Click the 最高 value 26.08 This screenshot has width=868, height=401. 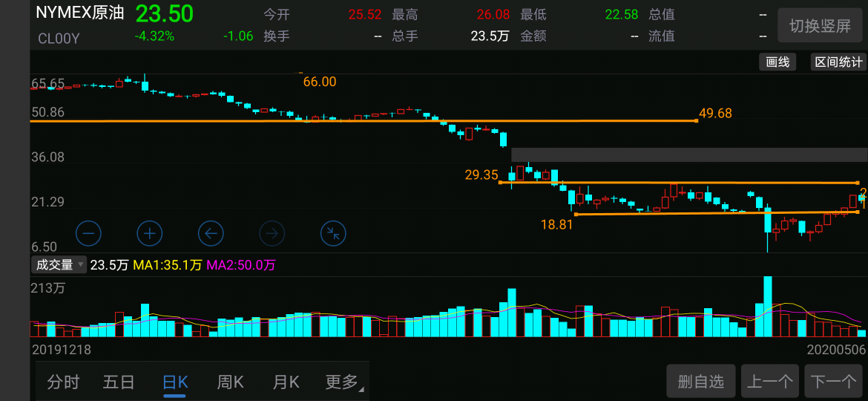(x=493, y=14)
